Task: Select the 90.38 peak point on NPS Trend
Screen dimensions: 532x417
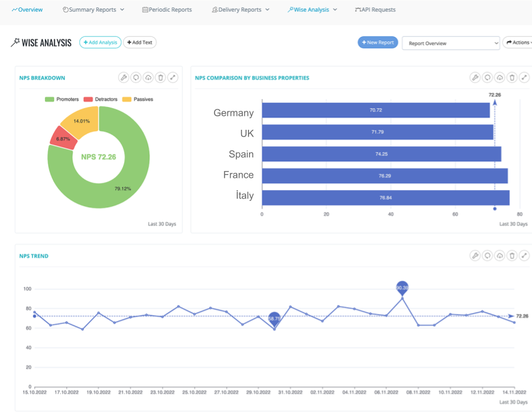Action: tap(402, 287)
